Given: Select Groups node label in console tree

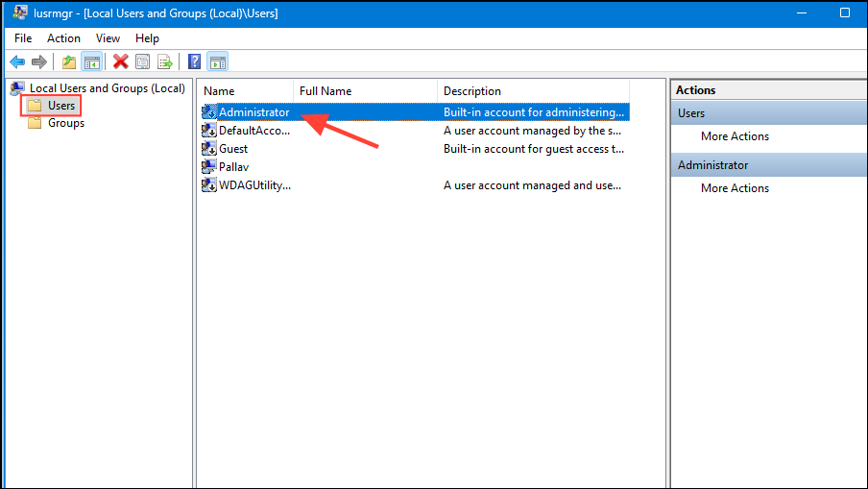Looking at the screenshot, I should 66,123.
